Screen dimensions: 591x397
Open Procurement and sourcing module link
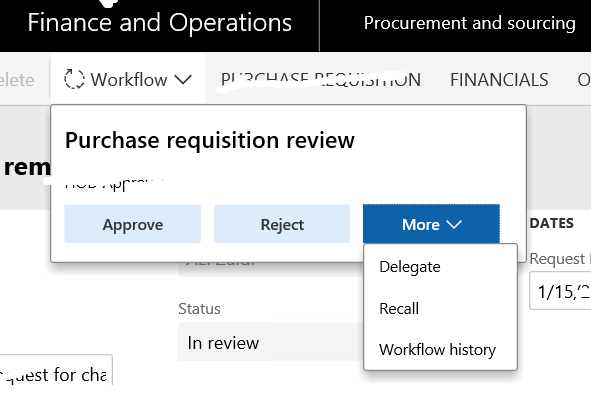pos(470,23)
